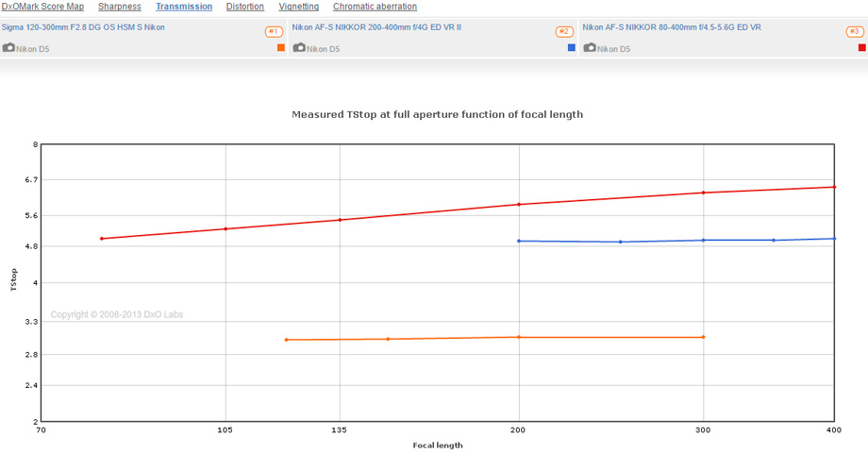This screenshot has height=453, width=868.
Task: Open Nikon AF-S NIKKOR 200-400mm f/4G lens link
Action: (x=376, y=27)
